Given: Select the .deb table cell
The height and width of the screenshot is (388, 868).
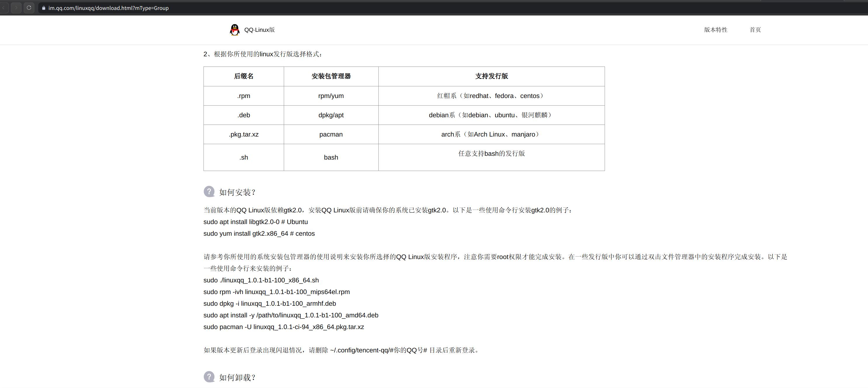Looking at the screenshot, I should 243,115.
